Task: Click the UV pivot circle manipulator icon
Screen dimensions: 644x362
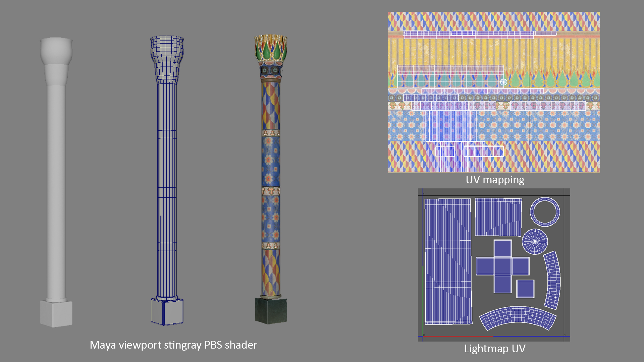Action: (503, 82)
